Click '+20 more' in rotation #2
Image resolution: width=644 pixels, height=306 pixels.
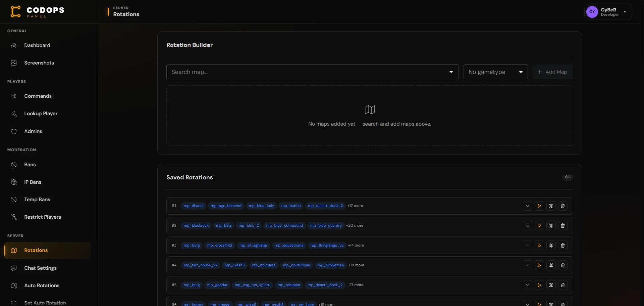click(355, 225)
